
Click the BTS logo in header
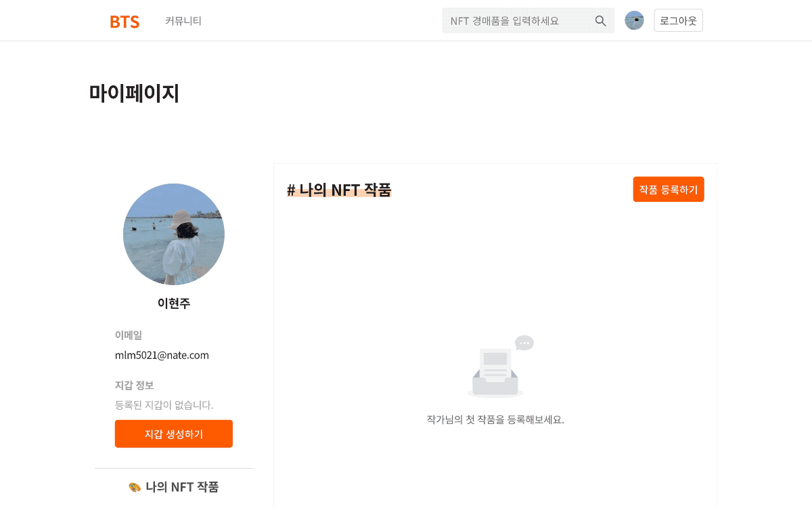coord(125,21)
